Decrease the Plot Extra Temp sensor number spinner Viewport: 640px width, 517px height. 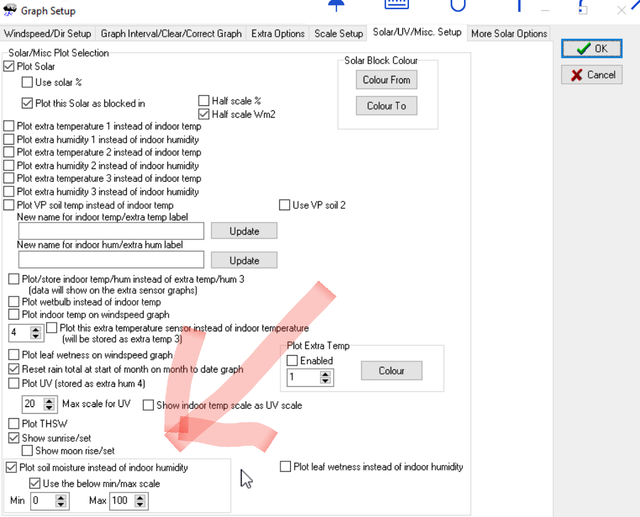coord(325,381)
